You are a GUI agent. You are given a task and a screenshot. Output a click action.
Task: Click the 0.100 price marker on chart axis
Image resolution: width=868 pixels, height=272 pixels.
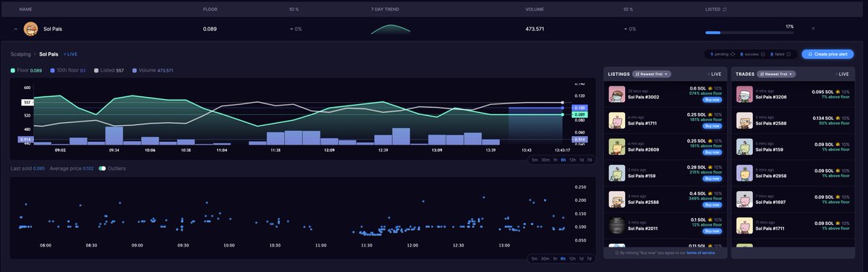pos(579,107)
